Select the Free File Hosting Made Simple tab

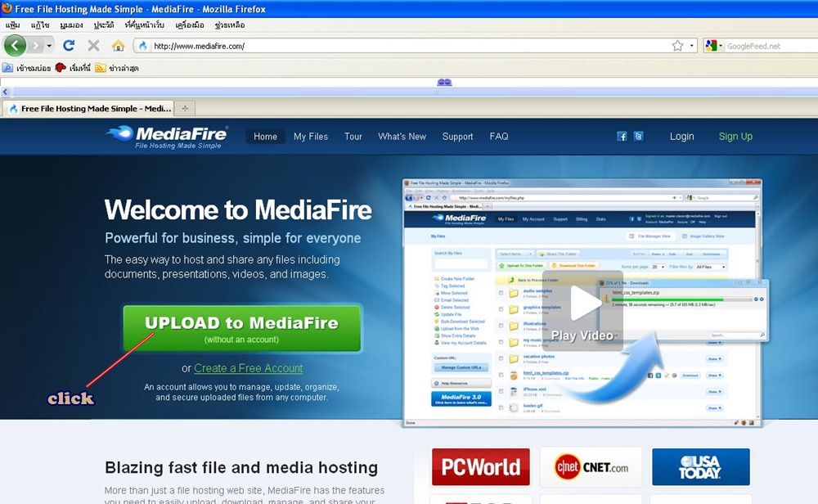88,109
